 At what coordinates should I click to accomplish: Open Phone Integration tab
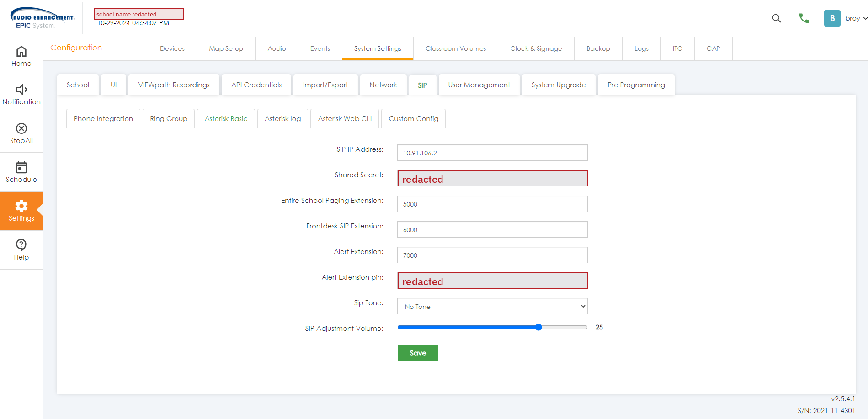click(x=103, y=119)
